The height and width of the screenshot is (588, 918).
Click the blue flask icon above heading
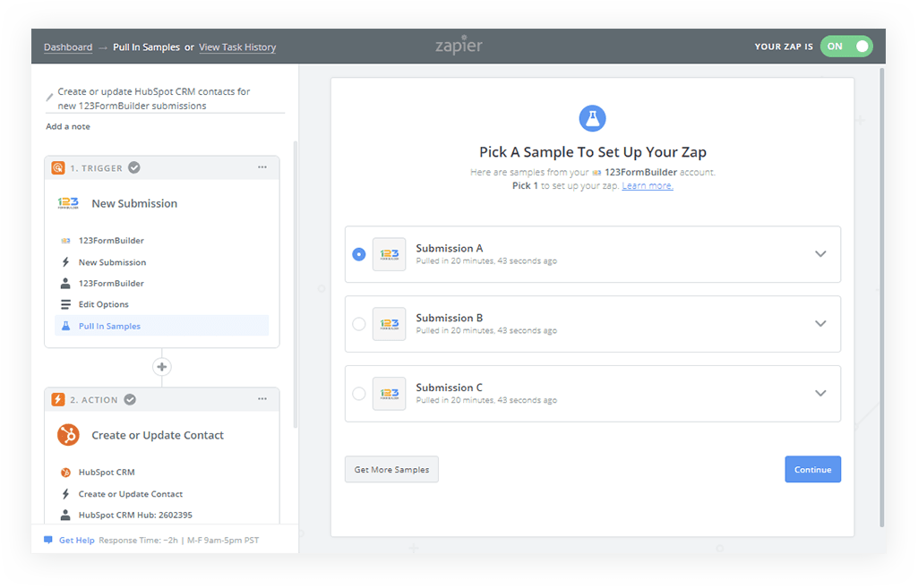pyautogui.click(x=593, y=118)
